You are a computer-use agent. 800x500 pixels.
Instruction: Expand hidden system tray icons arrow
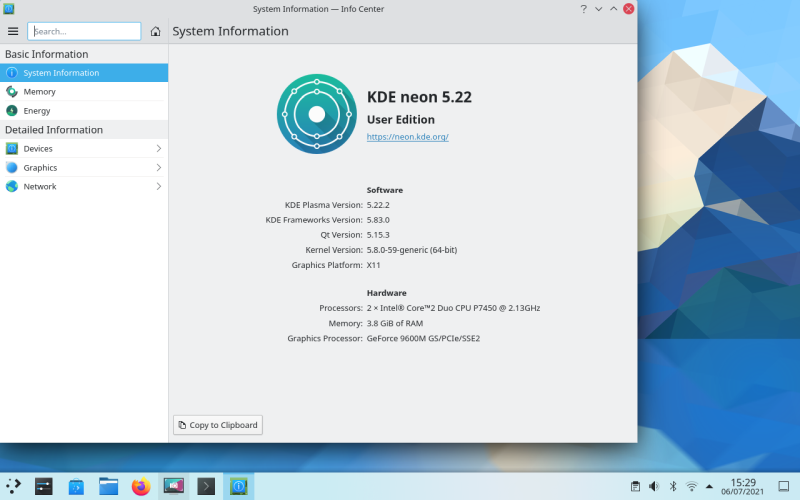709,486
